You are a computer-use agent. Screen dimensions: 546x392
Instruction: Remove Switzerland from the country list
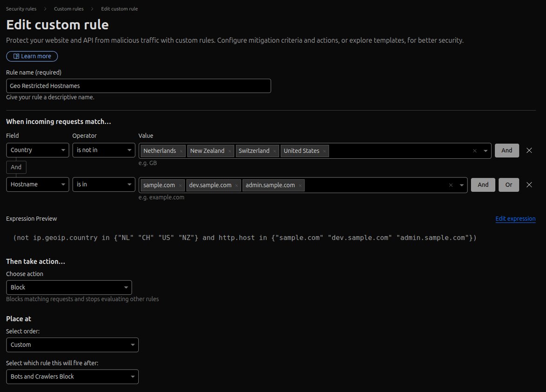pos(275,151)
